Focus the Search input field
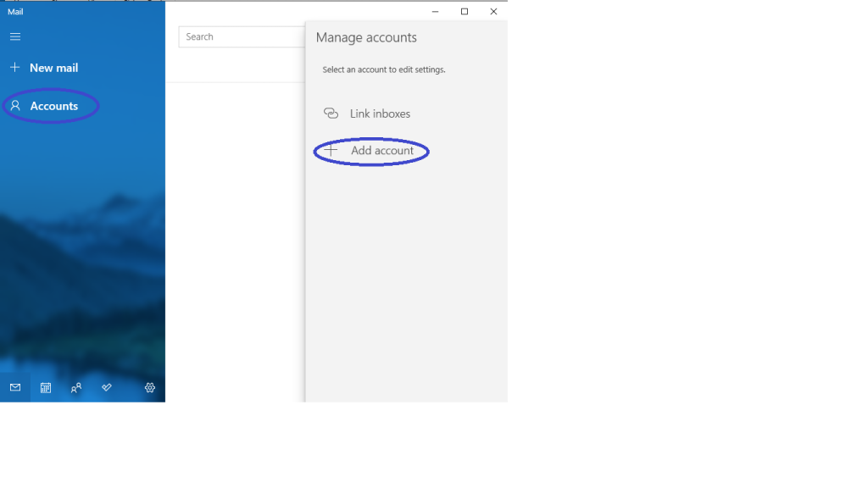868x488 pixels. [x=242, y=36]
